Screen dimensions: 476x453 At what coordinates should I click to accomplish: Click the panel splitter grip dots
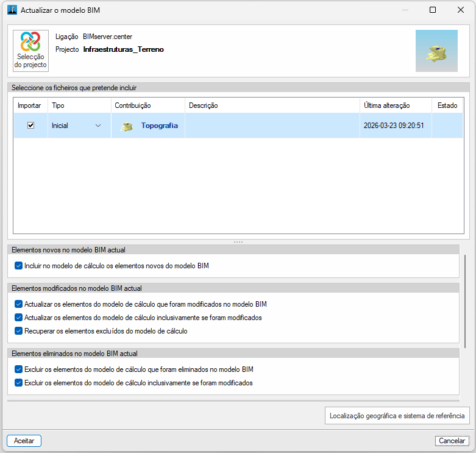click(x=238, y=242)
